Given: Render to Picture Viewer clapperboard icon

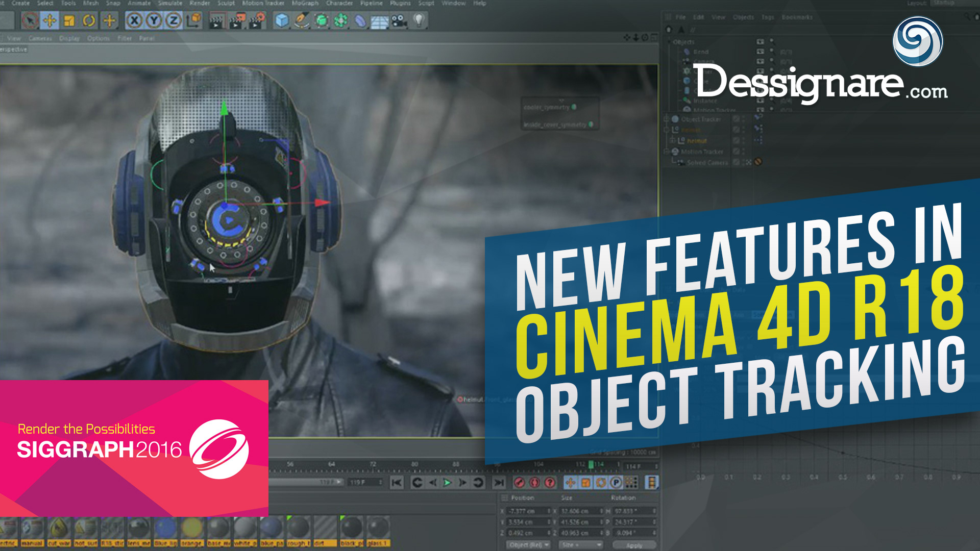Looking at the screenshot, I should (x=236, y=21).
